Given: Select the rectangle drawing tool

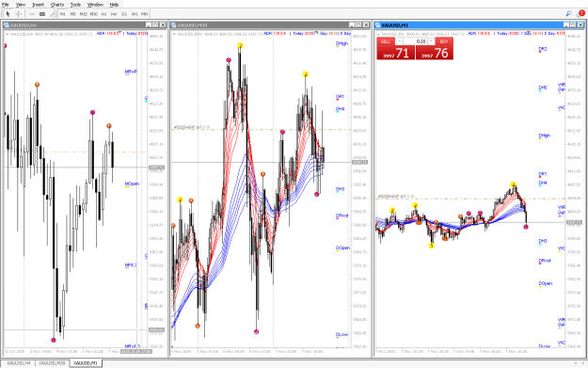Looking at the screenshot, I should (42, 14).
